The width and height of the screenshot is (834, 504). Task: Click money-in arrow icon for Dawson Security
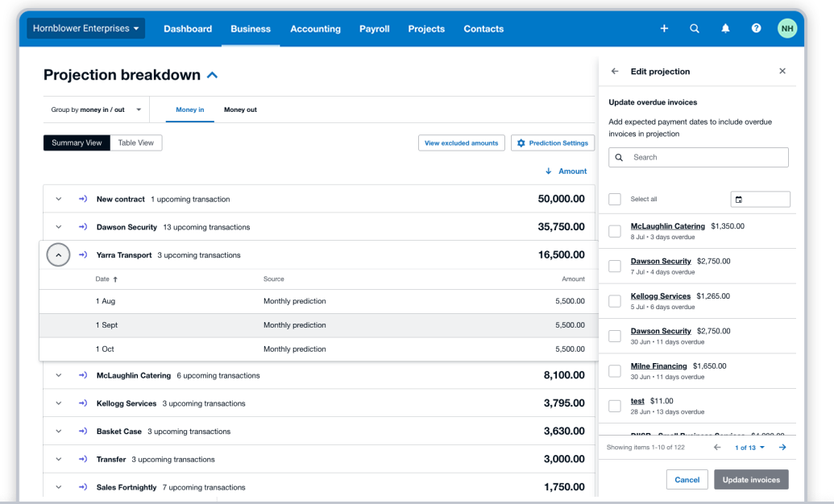pos(83,227)
